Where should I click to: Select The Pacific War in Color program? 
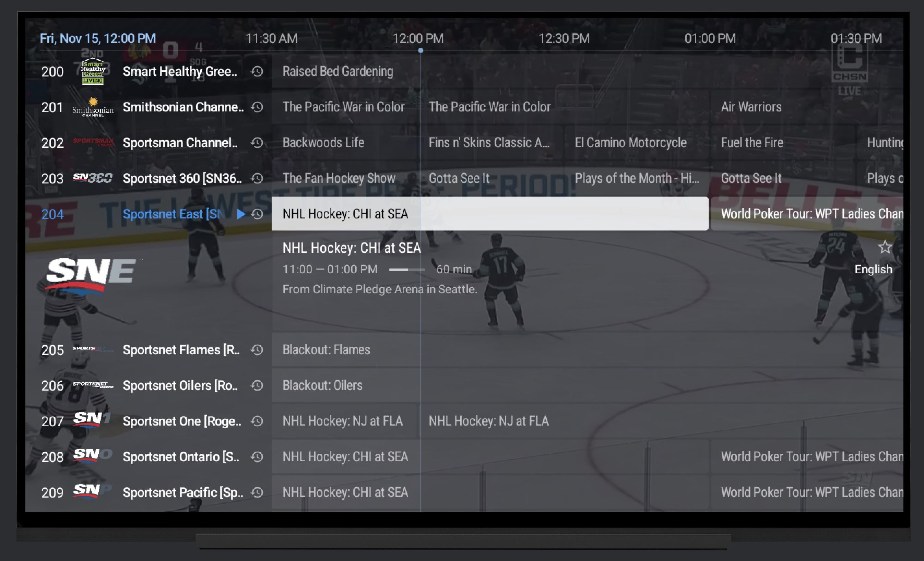tap(344, 107)
